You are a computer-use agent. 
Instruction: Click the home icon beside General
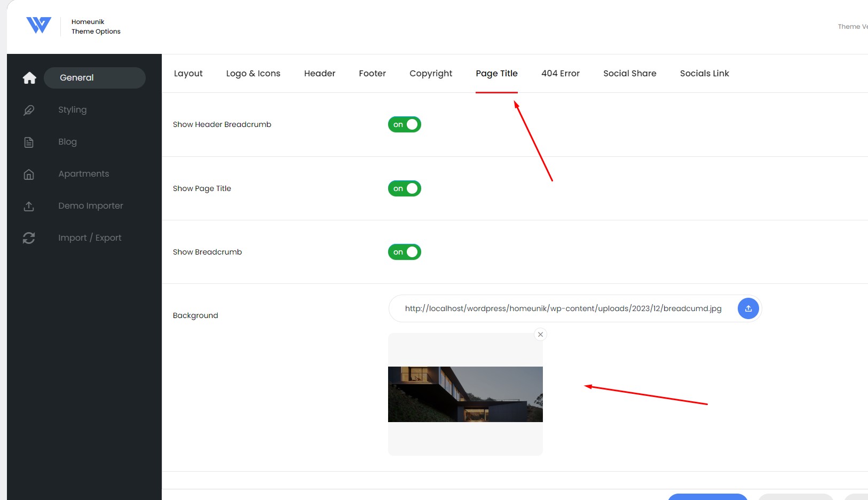tap(29, 78)
